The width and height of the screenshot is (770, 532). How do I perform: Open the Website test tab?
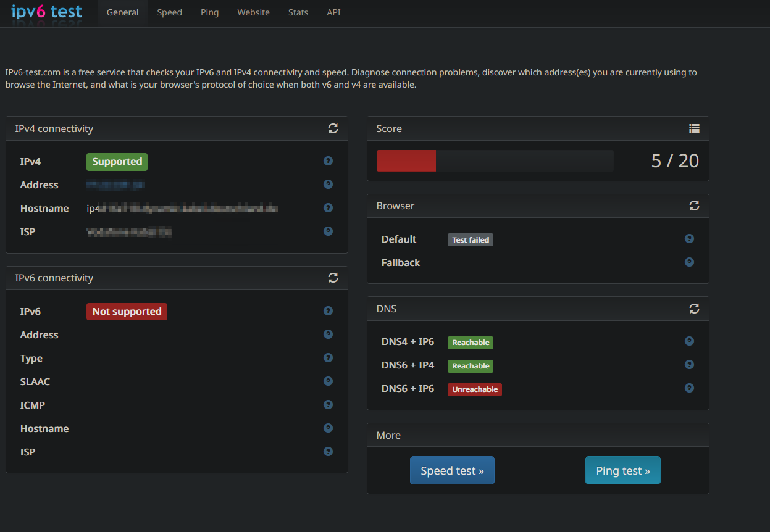[253, 12]
